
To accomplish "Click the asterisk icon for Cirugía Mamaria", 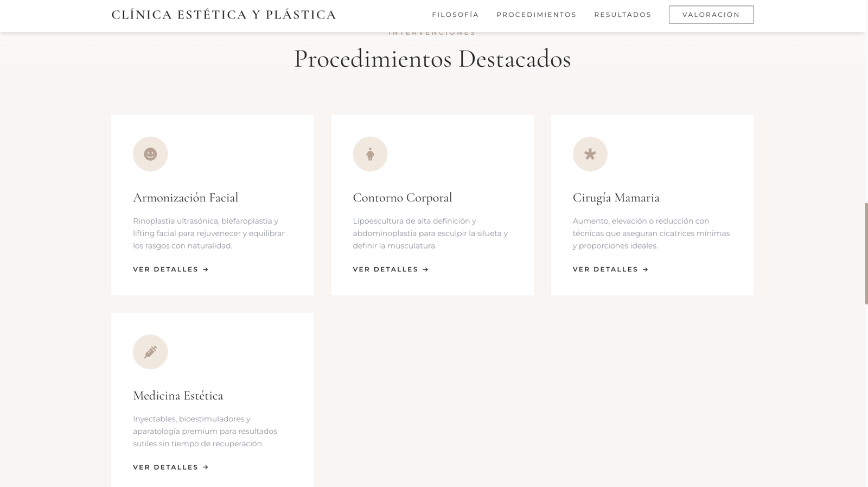I will (x=590, y=154).
